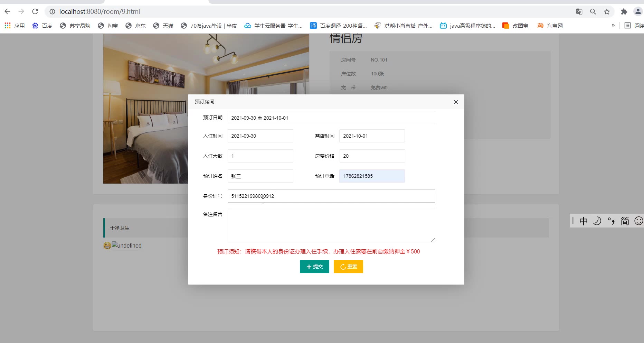The image size is (644, 343).
Task: Open the extensions puzzle icon
Action: (x=624, y=11)
